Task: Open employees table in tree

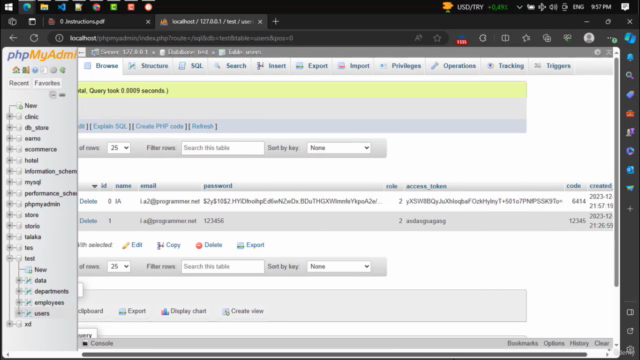Action: click(x=49, y=302)
